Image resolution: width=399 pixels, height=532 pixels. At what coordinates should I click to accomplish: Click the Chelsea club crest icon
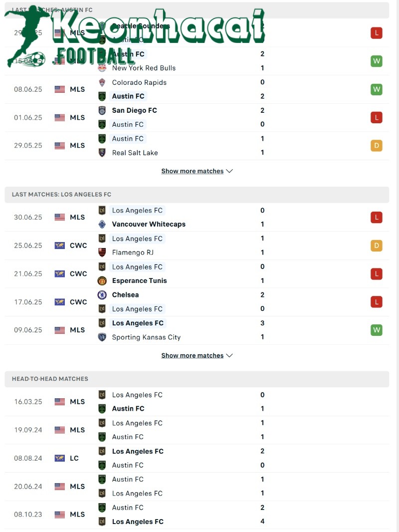tap(102, 295)
